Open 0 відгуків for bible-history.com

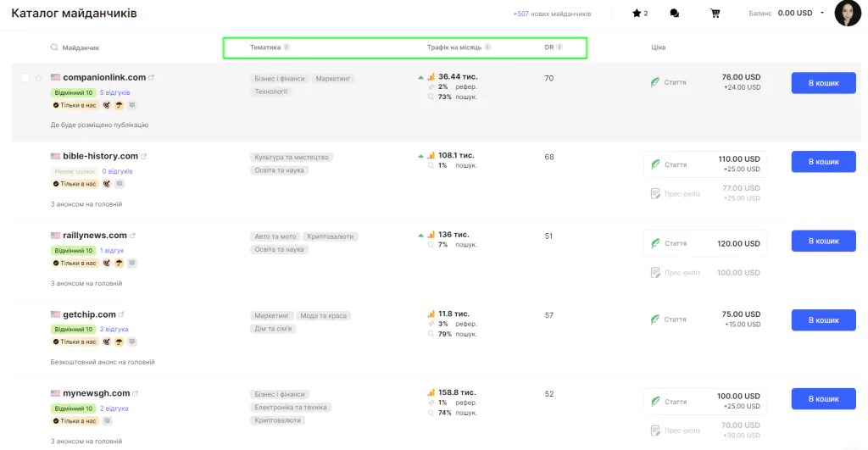[117, 171]
